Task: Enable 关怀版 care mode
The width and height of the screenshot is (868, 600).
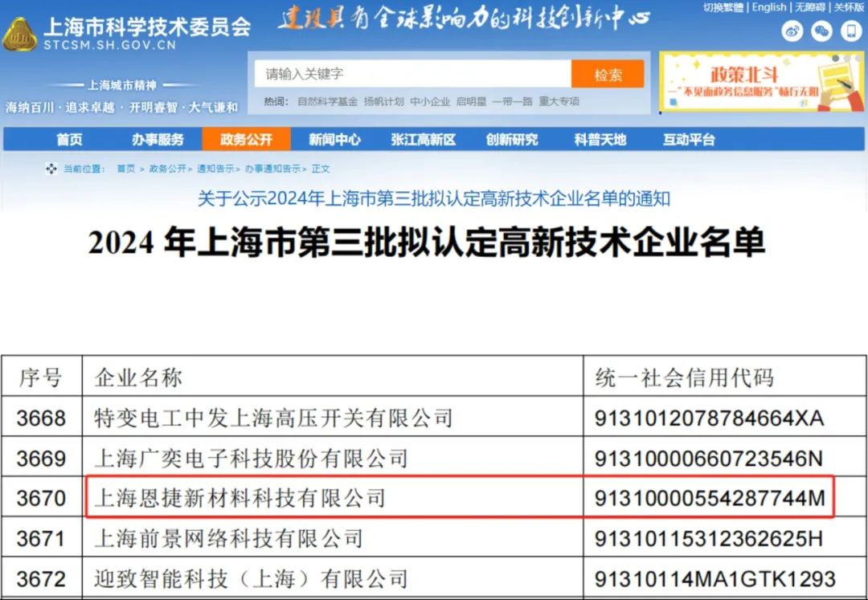Action: (x=849, y=7)
